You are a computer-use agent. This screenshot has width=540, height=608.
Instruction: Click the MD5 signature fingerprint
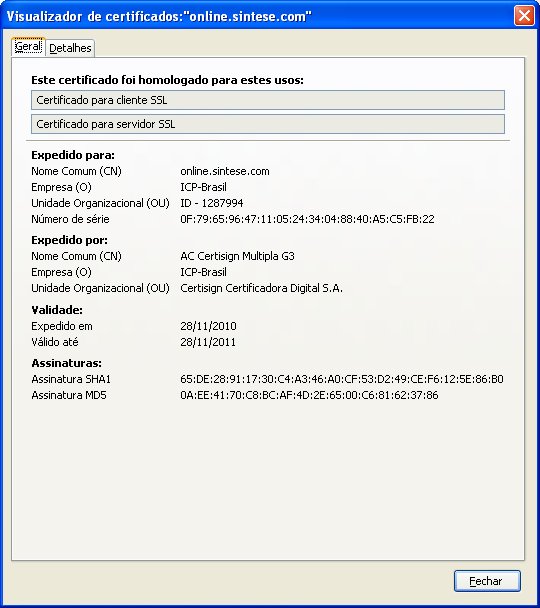coord(309,395)
